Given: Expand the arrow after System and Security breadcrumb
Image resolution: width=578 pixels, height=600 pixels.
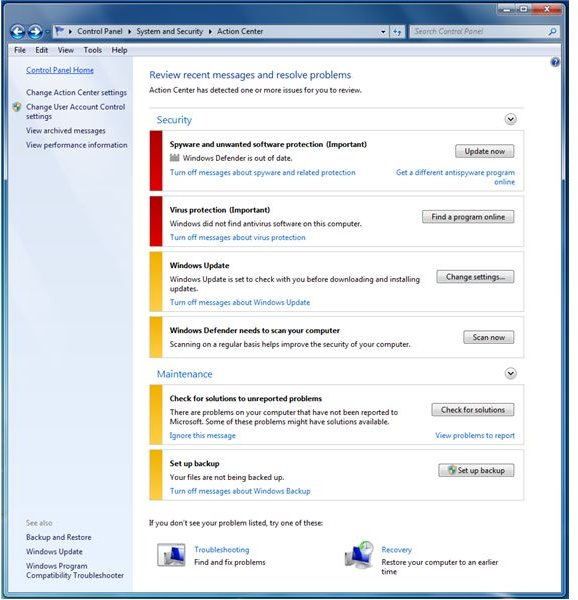Looking at the screenshot, I should tap(210, 32).
